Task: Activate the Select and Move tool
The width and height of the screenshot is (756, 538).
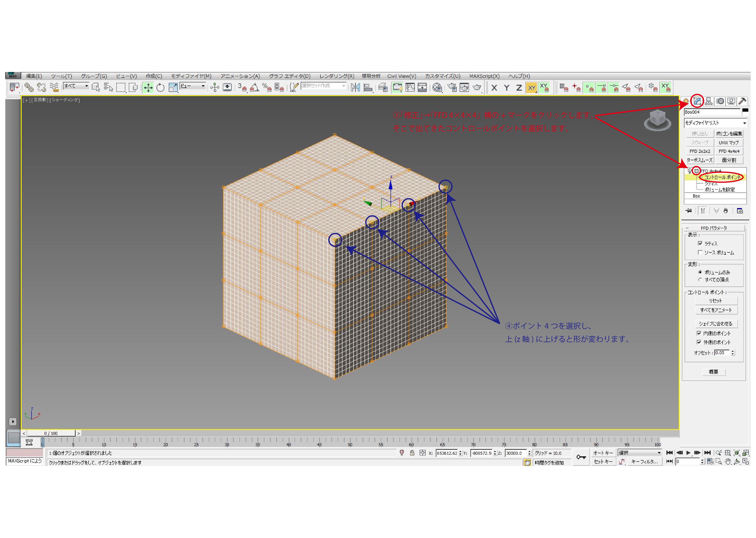Action: [x=148, y=87]
